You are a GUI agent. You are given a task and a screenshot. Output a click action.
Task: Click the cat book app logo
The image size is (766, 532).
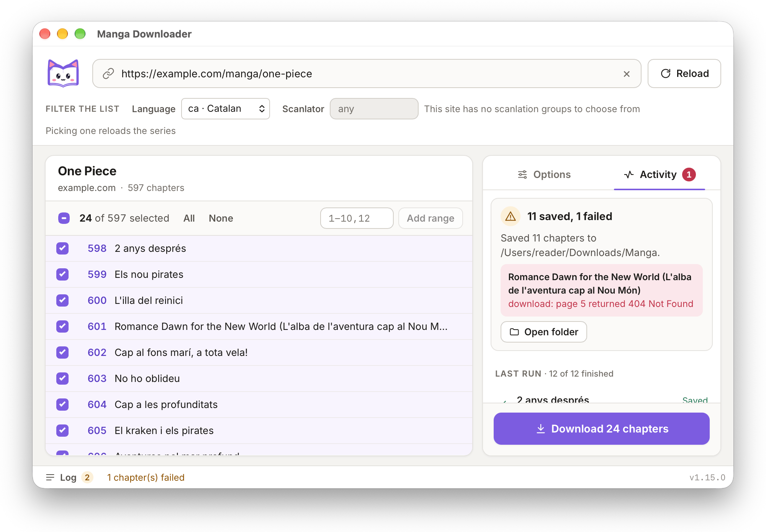tap(63, 73)
